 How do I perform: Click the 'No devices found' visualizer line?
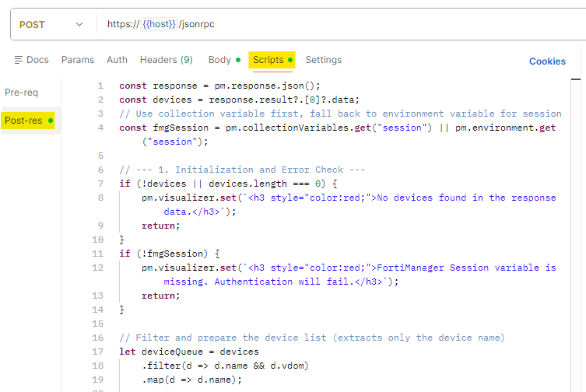click(x=349, y=198)
